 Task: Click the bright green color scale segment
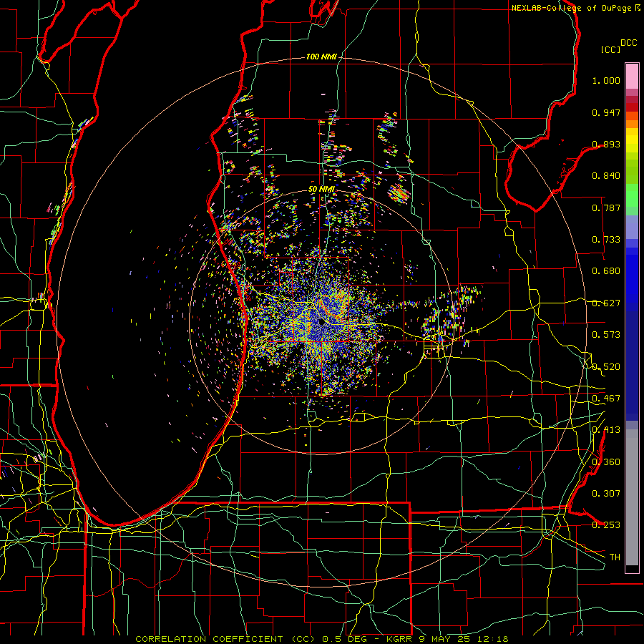coord(632,195)
